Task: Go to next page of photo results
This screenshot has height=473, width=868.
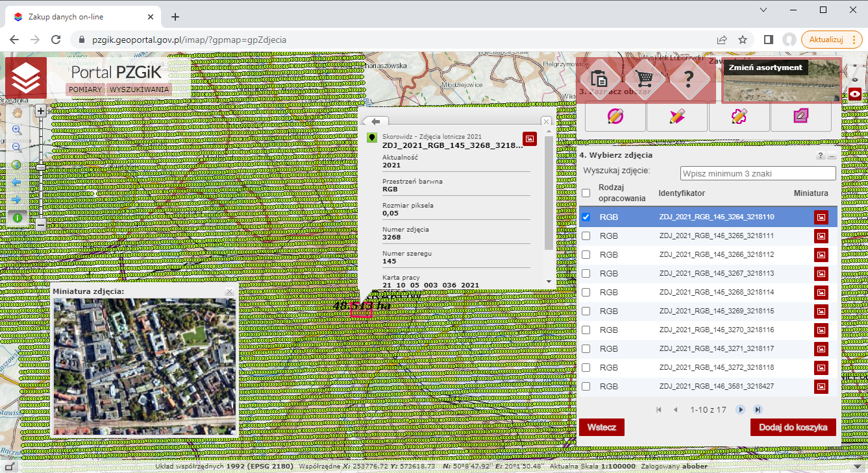Action: 740,410
